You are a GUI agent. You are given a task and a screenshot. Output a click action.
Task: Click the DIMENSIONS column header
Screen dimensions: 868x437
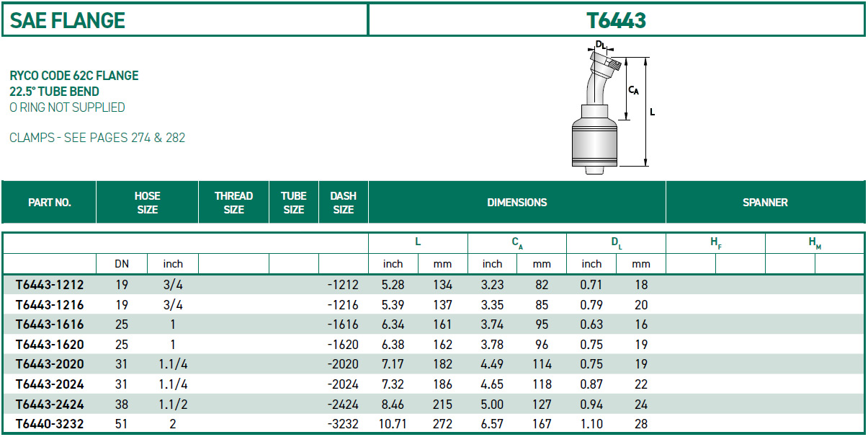click(x=516, y=203)
